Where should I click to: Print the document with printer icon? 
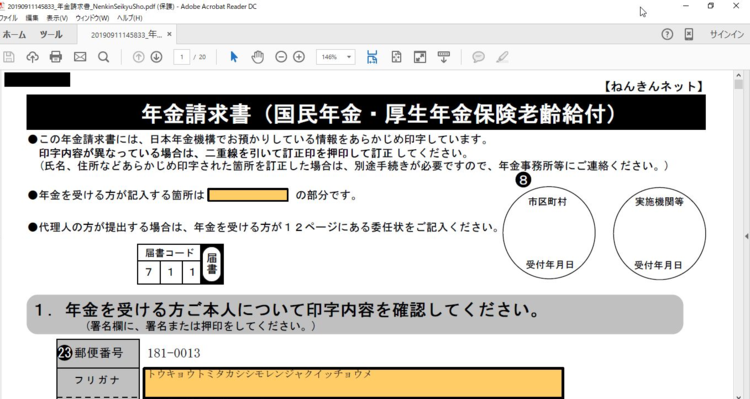56,57
